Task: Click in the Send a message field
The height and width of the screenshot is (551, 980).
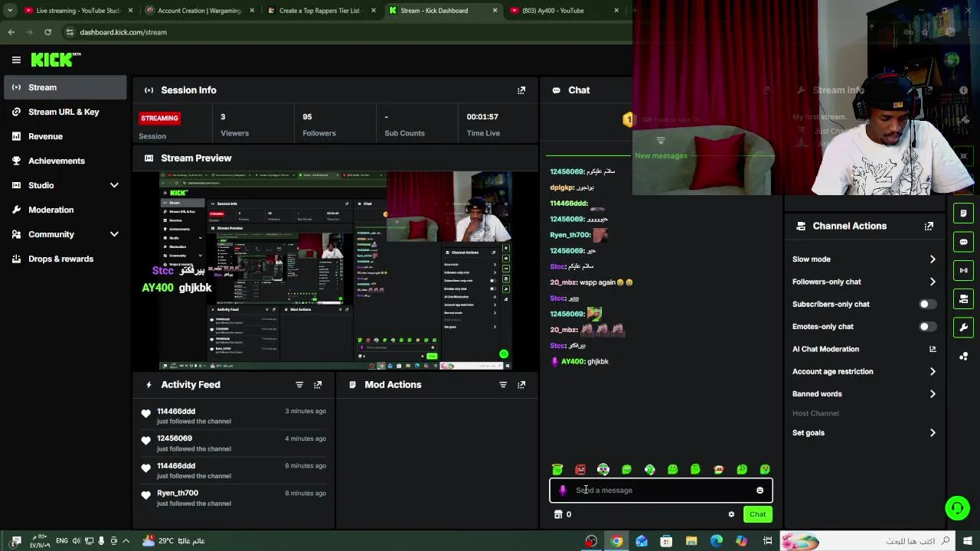Action: [x=661, y=491]
